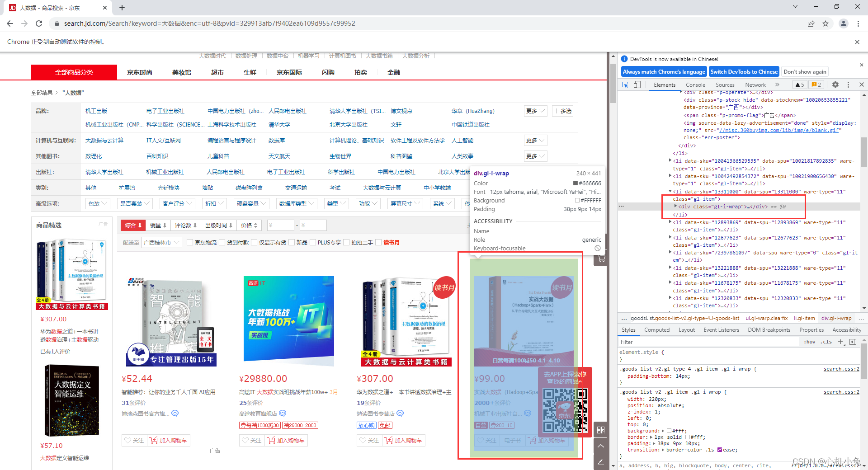
Task: Activate the DevTools inspect element picker
Action: click(x=625, y=85)
